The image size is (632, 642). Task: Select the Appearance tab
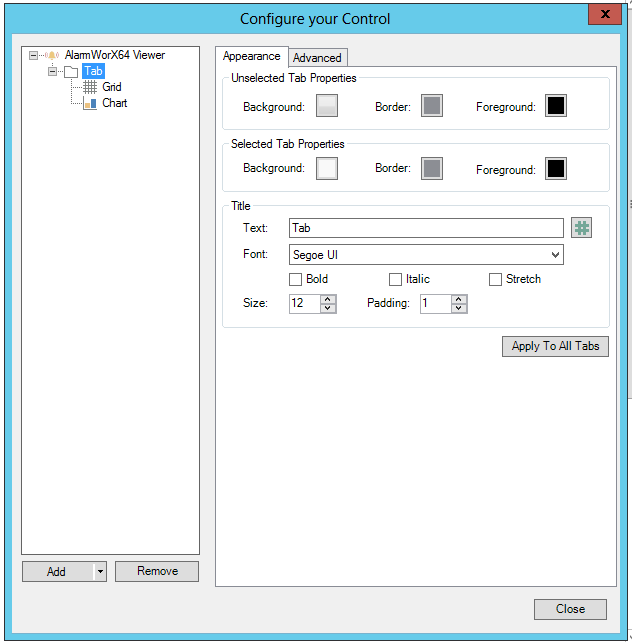[252, 57]
